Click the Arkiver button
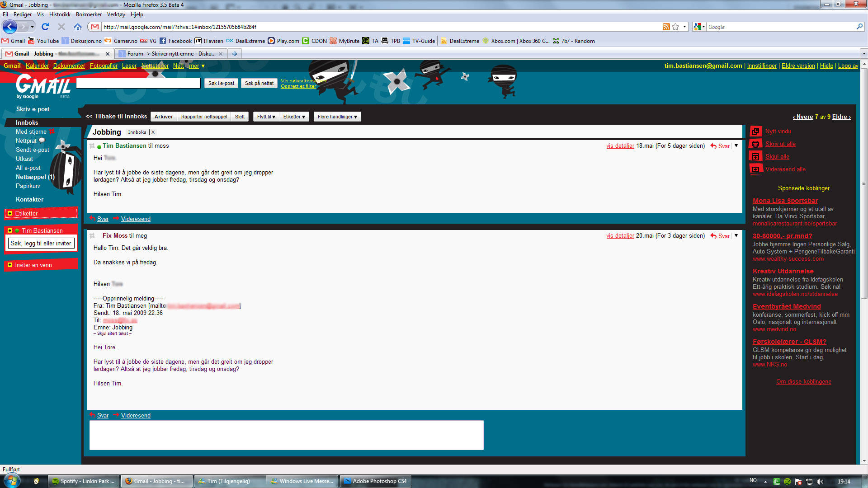This screenshot has width=868, height=488. point(164,117)
